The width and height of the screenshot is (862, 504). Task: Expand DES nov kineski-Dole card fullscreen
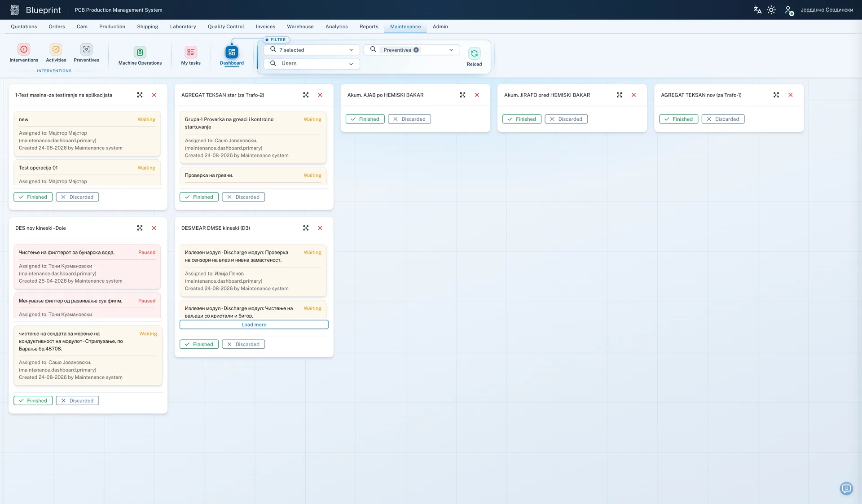coord(140,228)
